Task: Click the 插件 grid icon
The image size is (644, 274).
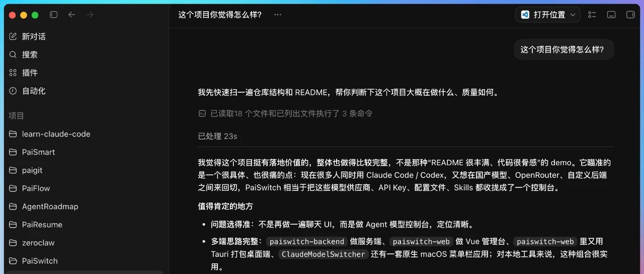Action: pos(13,73)
